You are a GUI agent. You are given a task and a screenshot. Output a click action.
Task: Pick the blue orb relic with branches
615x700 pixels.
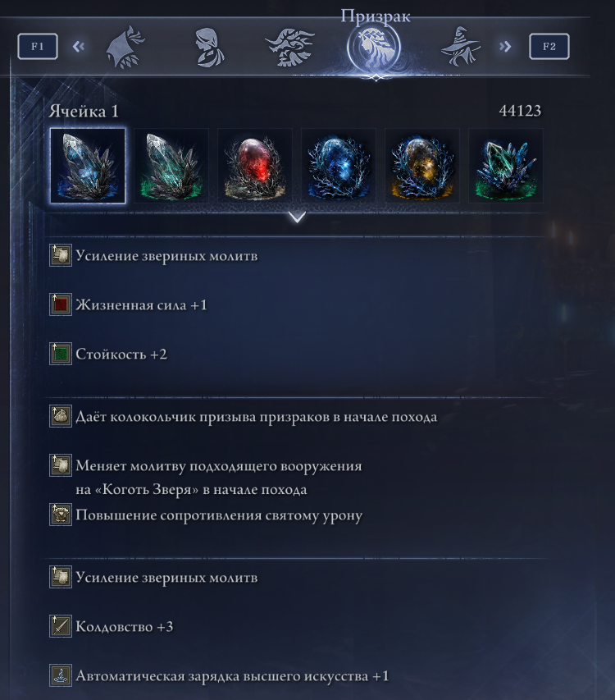point(339,166)
